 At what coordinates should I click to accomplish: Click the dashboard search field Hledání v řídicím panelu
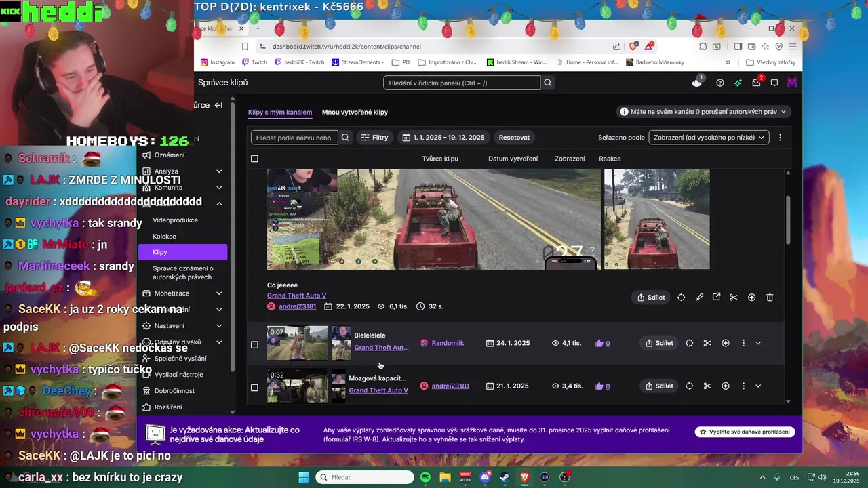click(462, 83)
